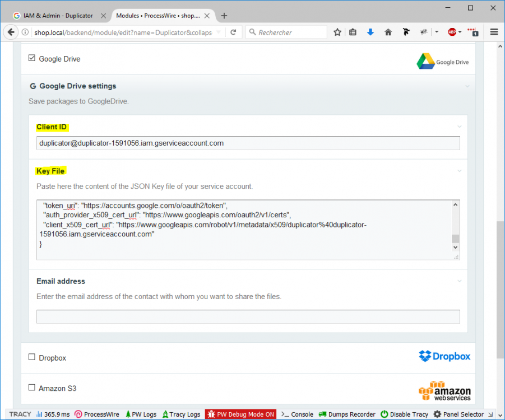Enable the Dropbox checkbox

tap(32, 357)
